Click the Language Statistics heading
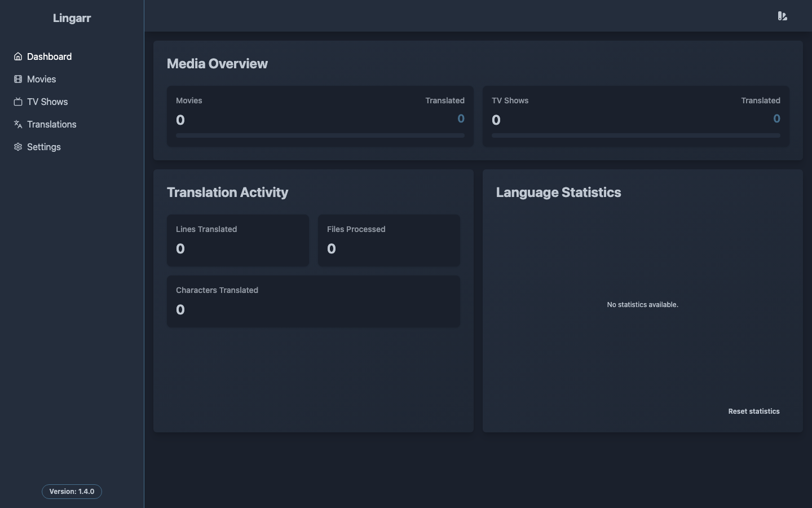 pos(558,192)
